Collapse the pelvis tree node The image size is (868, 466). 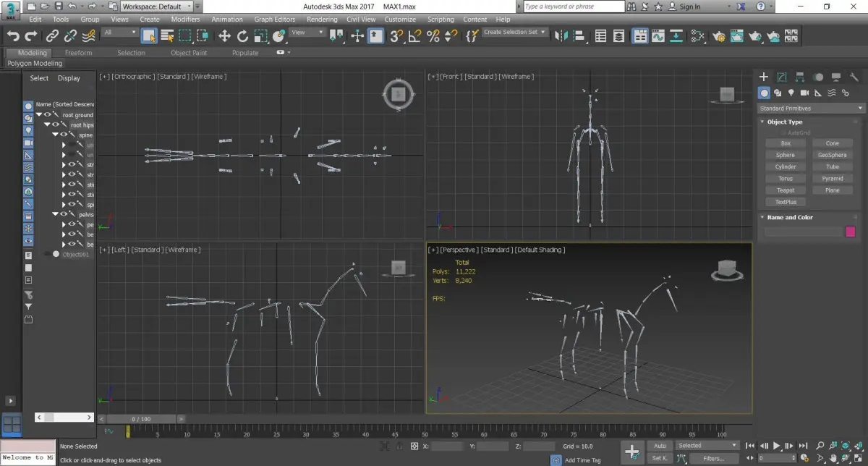55,214
